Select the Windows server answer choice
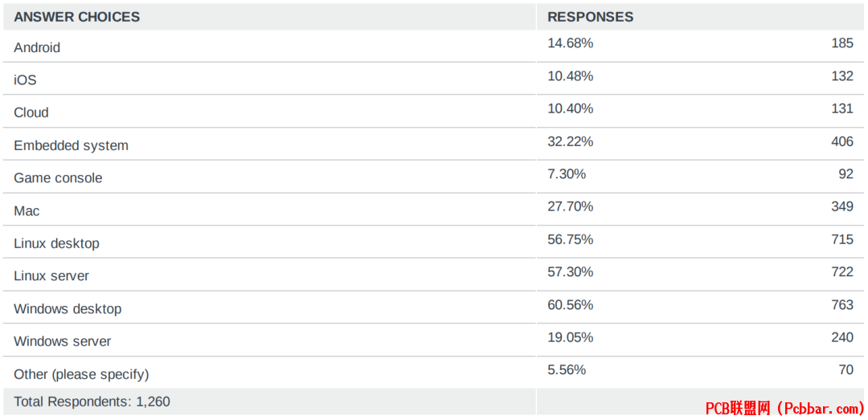The image size is (868, 420). tap(63, 341)
